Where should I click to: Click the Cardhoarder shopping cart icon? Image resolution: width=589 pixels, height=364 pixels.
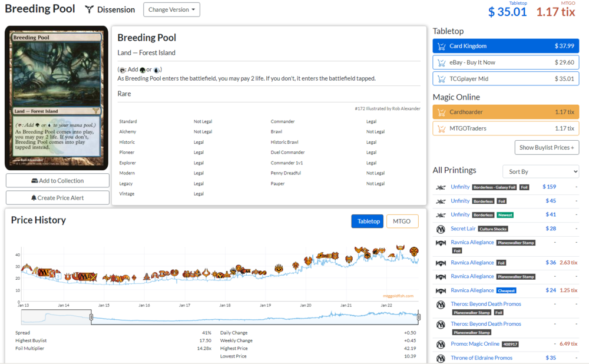[x=441, y=112]
